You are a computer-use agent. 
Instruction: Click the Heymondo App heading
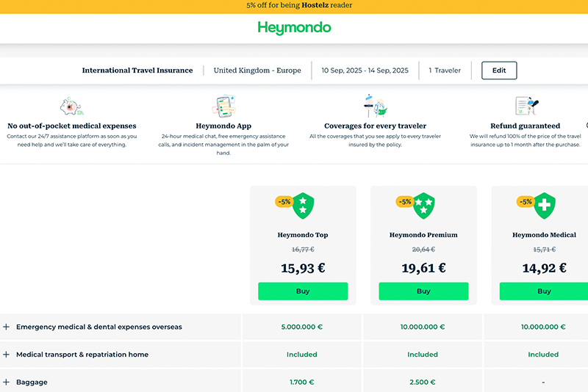(223, 126)
